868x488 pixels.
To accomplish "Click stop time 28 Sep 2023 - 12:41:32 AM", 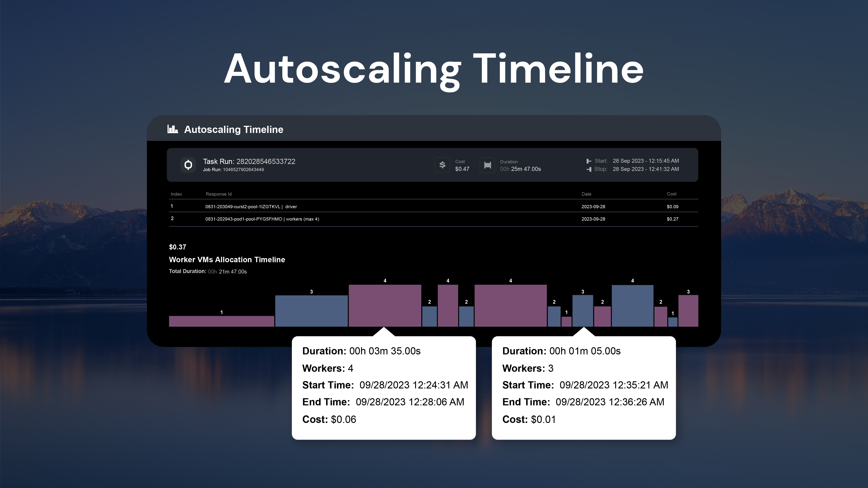I will (646, 169).
